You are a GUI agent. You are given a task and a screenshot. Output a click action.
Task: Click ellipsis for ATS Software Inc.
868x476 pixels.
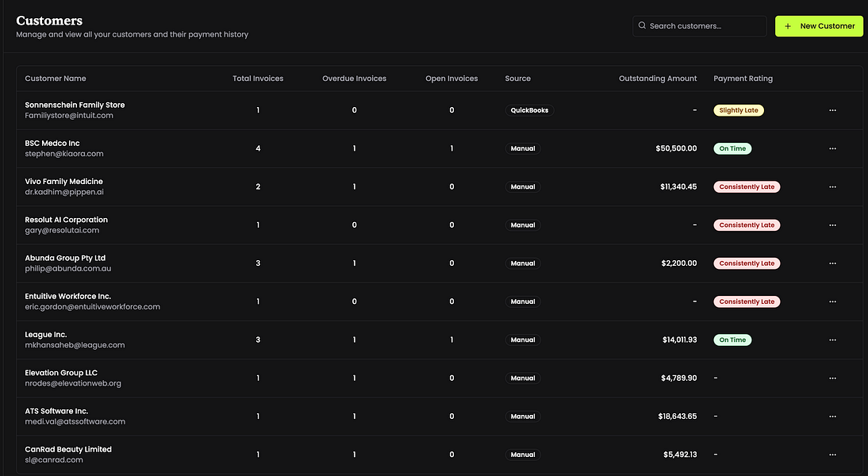coord(832,416)
